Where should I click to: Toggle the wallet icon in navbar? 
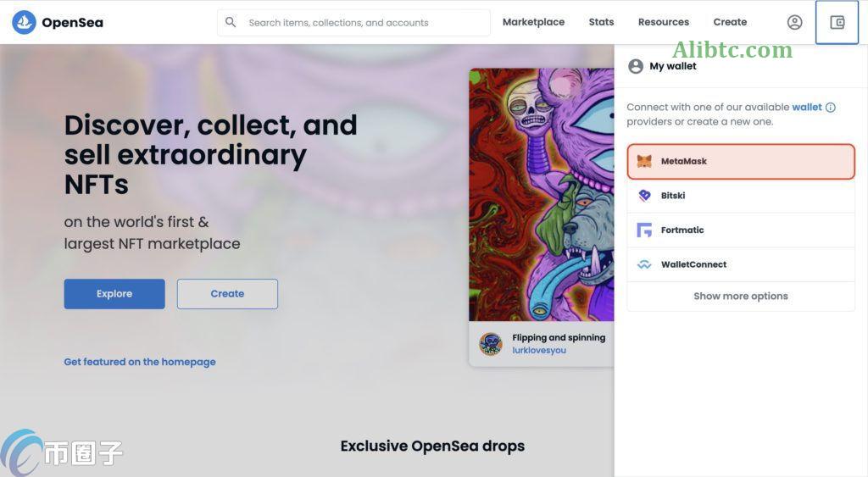pyautogui.click(x=837, y=23)
